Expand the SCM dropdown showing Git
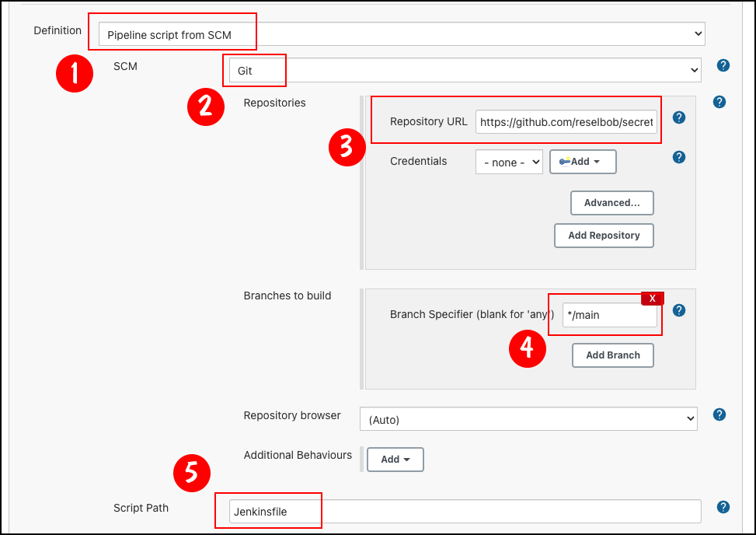 coord(464,70)
